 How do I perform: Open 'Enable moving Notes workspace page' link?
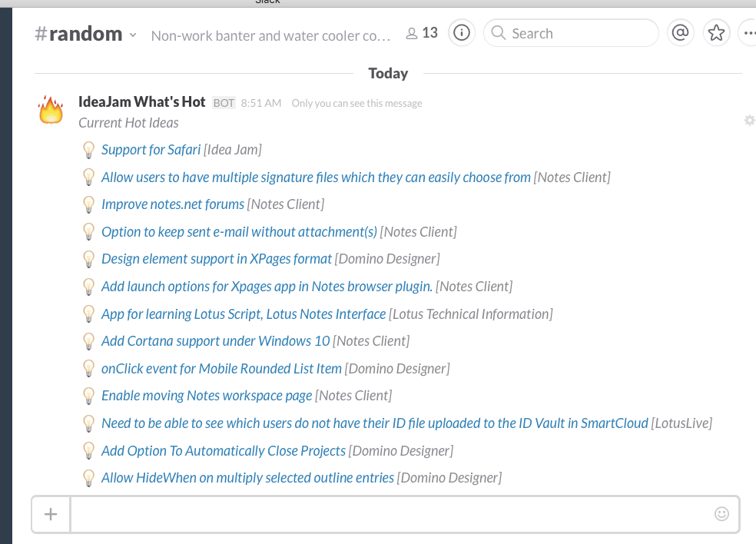point(207,396)
